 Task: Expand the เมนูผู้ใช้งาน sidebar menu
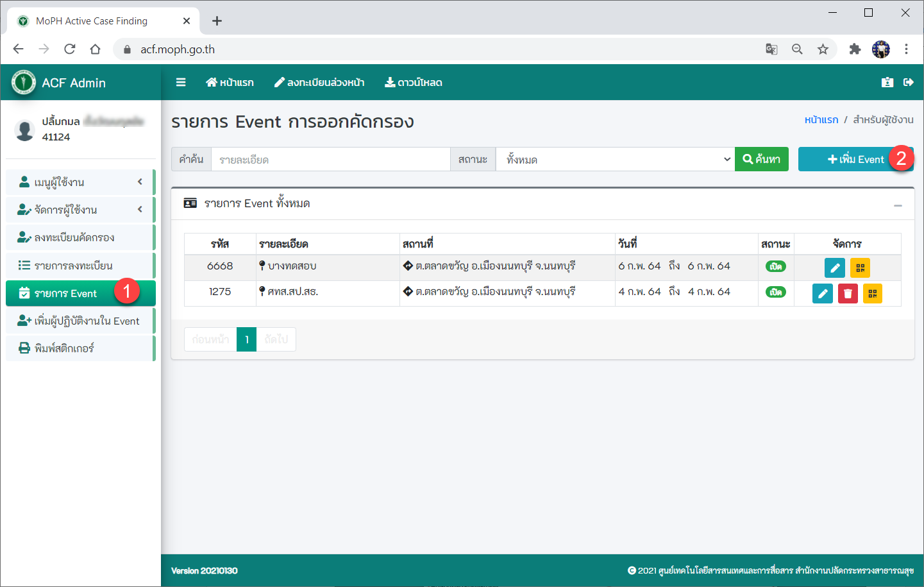tap(80, 182)
